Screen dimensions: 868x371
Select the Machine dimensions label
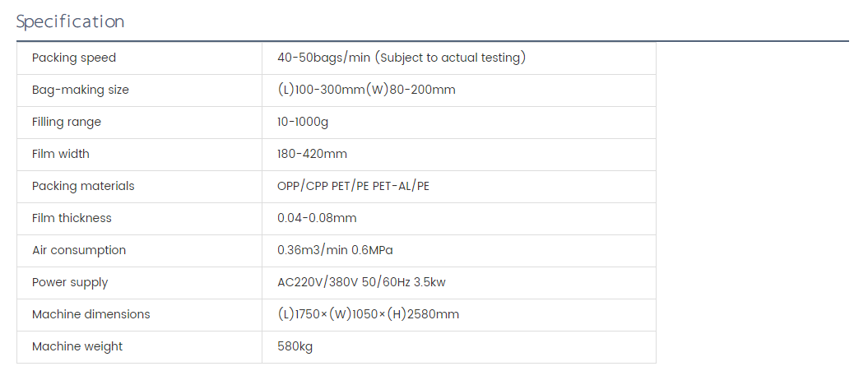[x=91, y=314]
